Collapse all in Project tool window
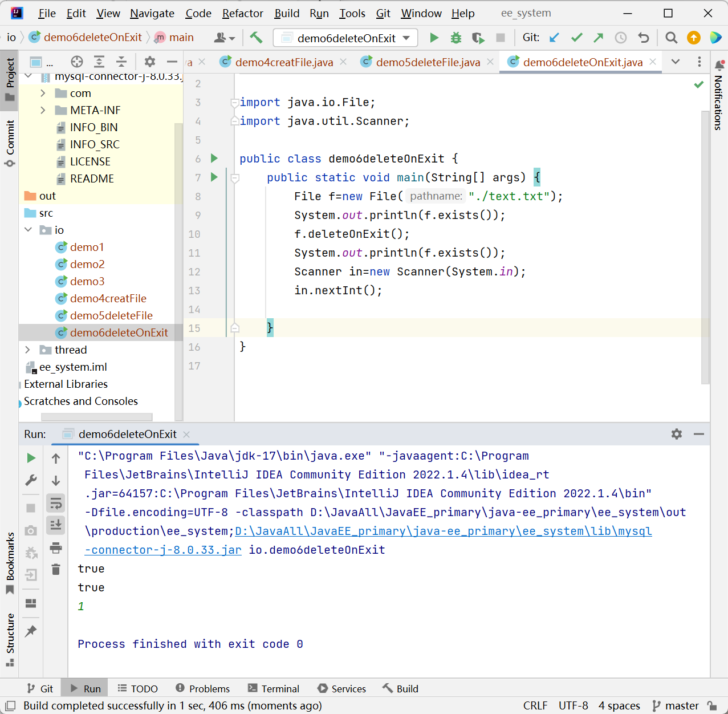The image size is (728, 714). tap(121, 62)
